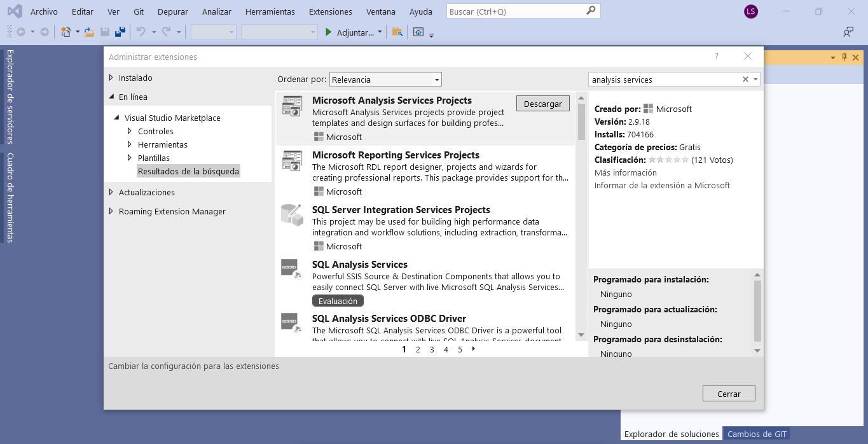Click the New Project toolbar icon
Viewport: 868px width, 444px height.
(x=65, y=32)
